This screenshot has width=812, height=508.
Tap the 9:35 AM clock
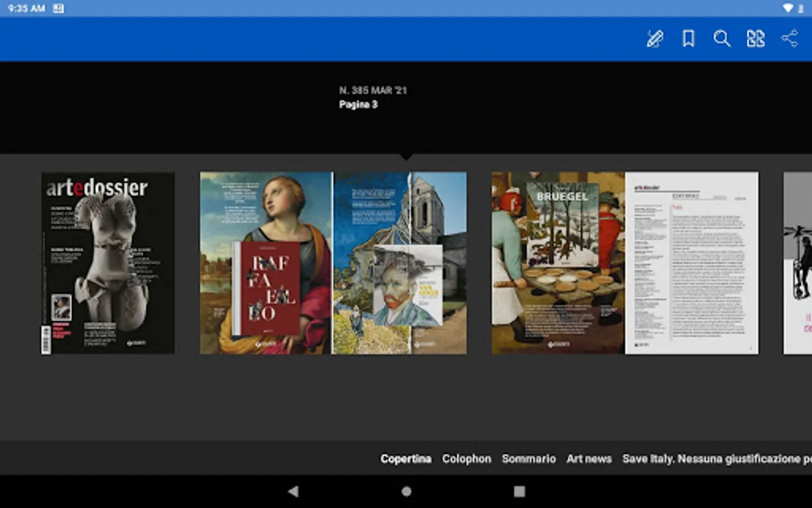[x=27, y=8]
